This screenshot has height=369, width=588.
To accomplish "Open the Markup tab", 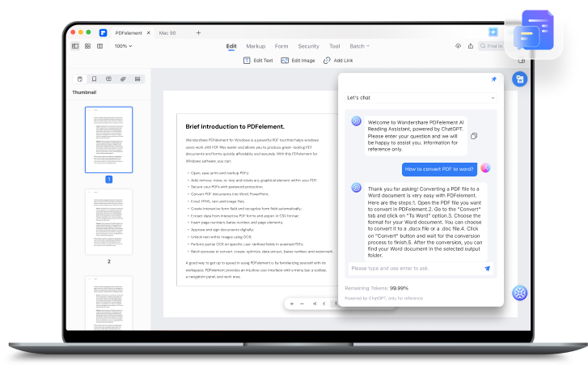I will click(x=256, y=46).
